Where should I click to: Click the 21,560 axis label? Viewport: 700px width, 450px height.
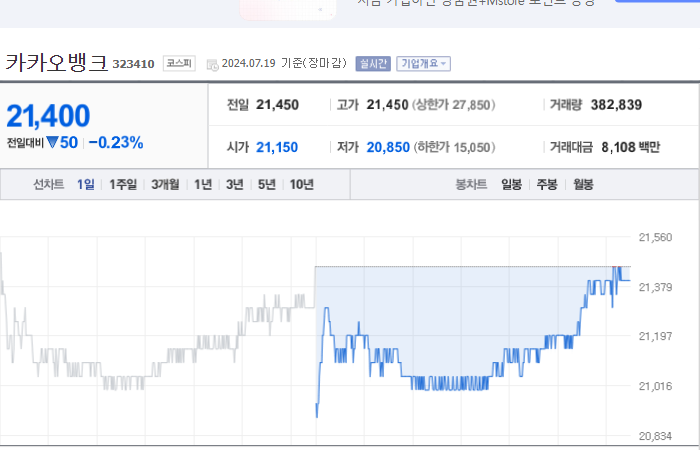point(655,237)
